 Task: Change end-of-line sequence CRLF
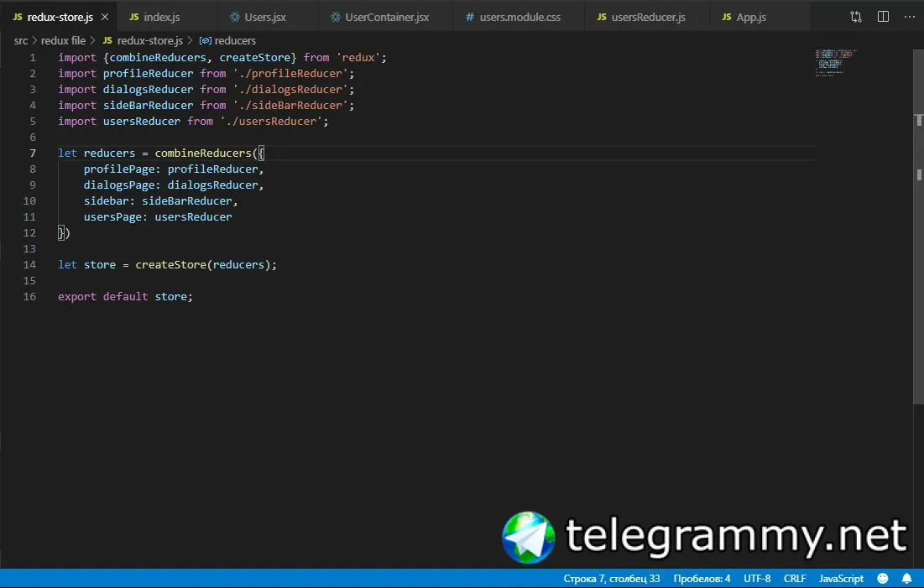794,579
